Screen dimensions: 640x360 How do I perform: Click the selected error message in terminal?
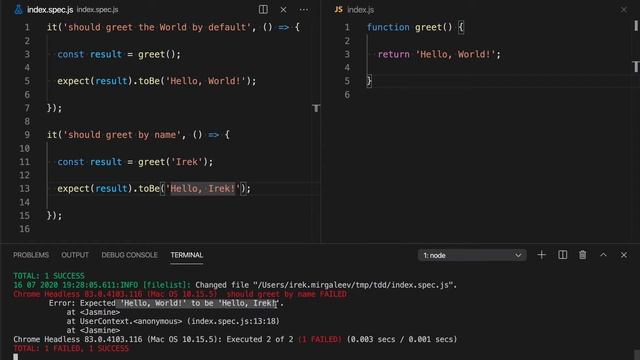point(197,303)
